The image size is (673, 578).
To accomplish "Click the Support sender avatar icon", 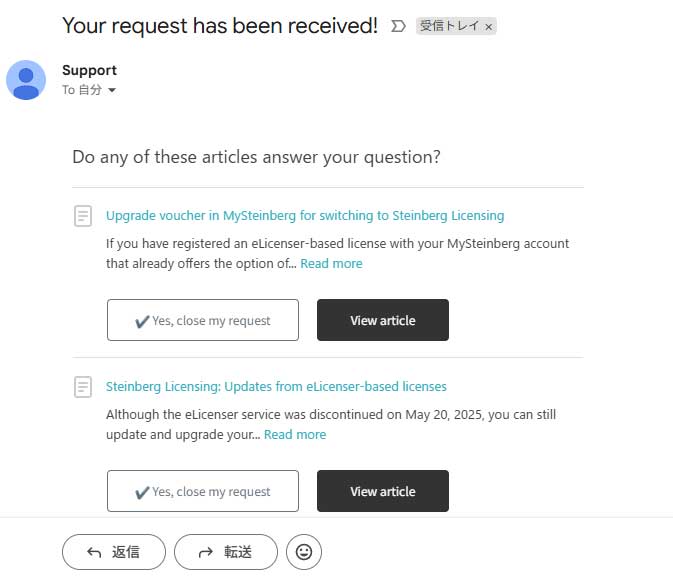I will tap(26, 80).
